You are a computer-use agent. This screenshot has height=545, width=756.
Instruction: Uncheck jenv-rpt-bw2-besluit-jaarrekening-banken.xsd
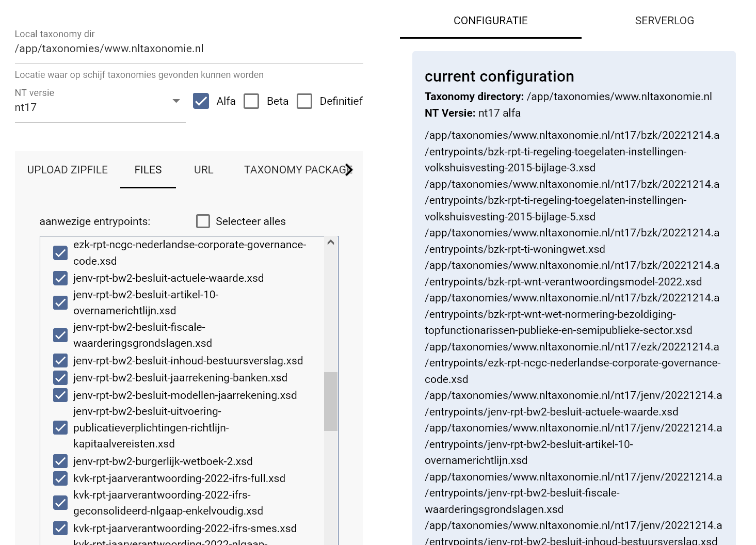point(60,378)
